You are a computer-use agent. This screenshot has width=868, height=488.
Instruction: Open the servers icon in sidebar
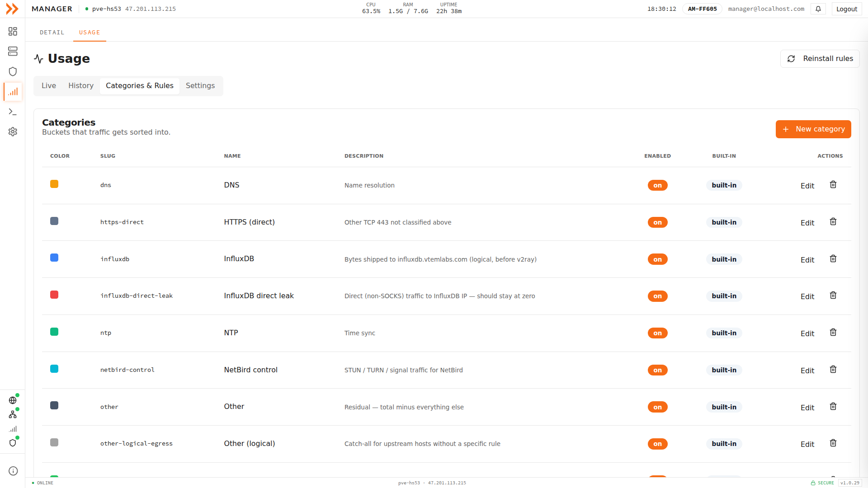click(13, 52)
